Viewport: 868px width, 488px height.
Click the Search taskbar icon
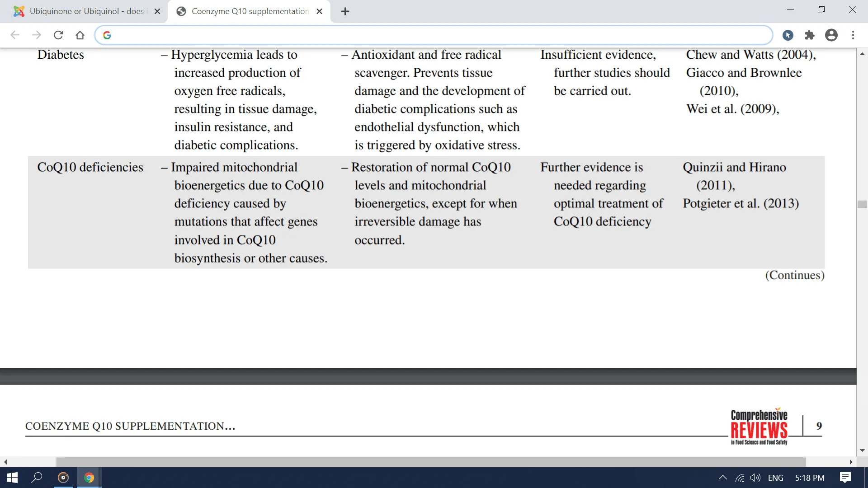(x=37, y=477)
